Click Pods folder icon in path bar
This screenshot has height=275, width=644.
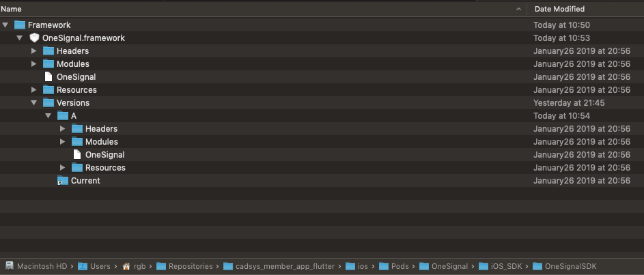tap(384, 266)
